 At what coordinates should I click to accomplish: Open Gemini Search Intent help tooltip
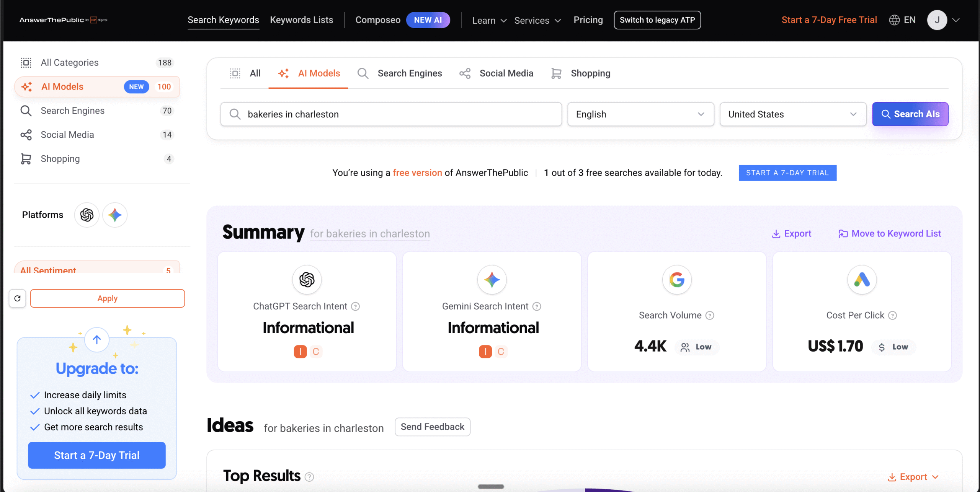click(537, 306)
